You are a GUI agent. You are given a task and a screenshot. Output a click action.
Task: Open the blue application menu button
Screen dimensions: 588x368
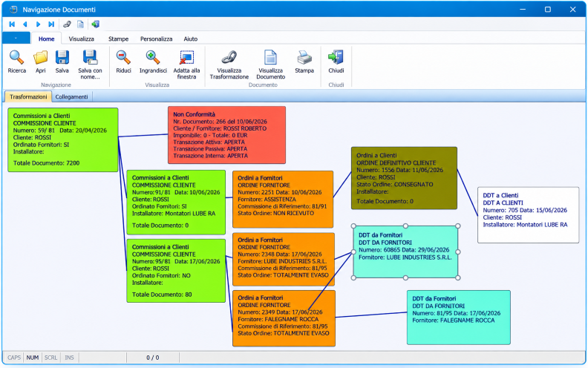tap(16, 39)
